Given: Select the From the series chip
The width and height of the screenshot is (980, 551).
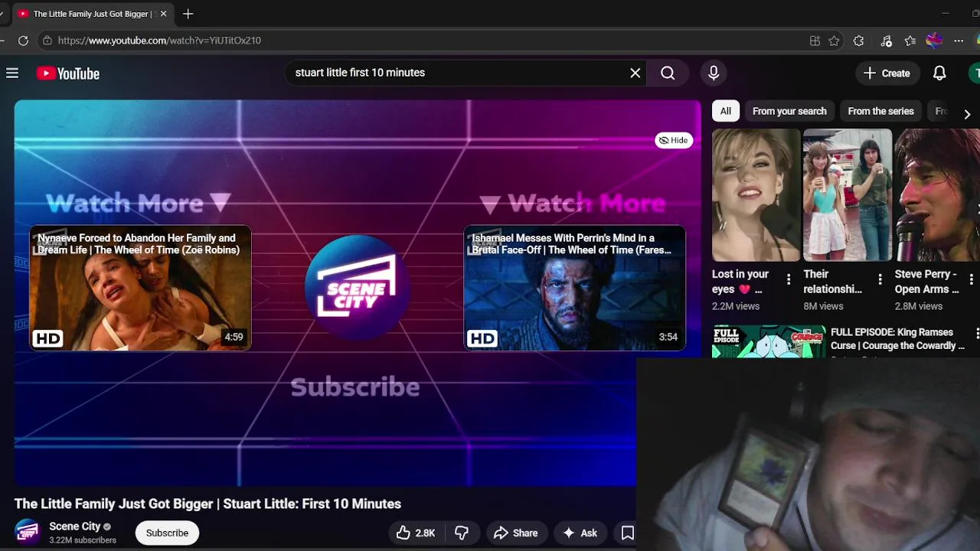Looking at the screenshot, I should pyautogui.click(x=880, y=111).
